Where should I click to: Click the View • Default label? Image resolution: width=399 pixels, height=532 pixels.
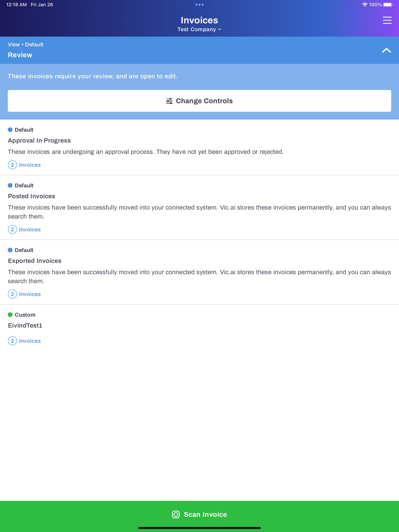(x=26, y=44)
